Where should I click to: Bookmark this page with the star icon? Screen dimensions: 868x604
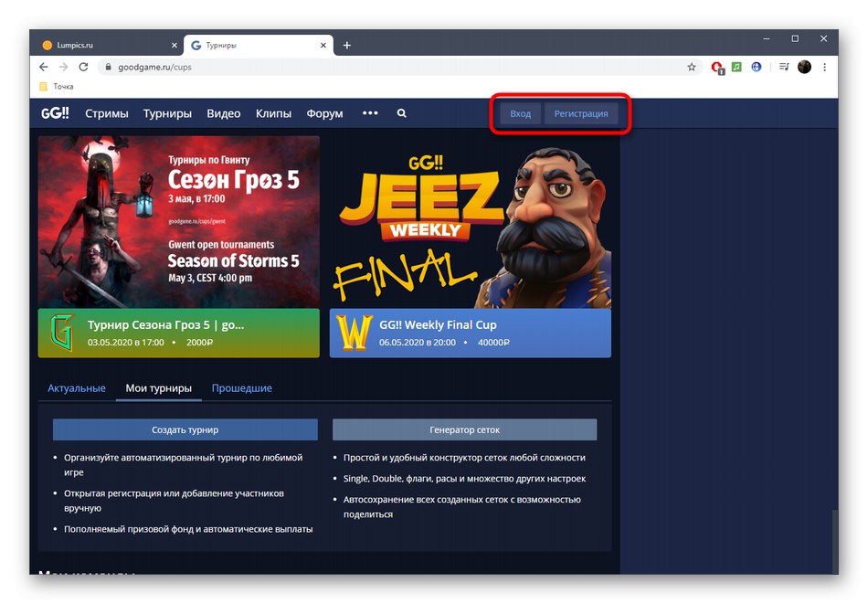point(692,67)
